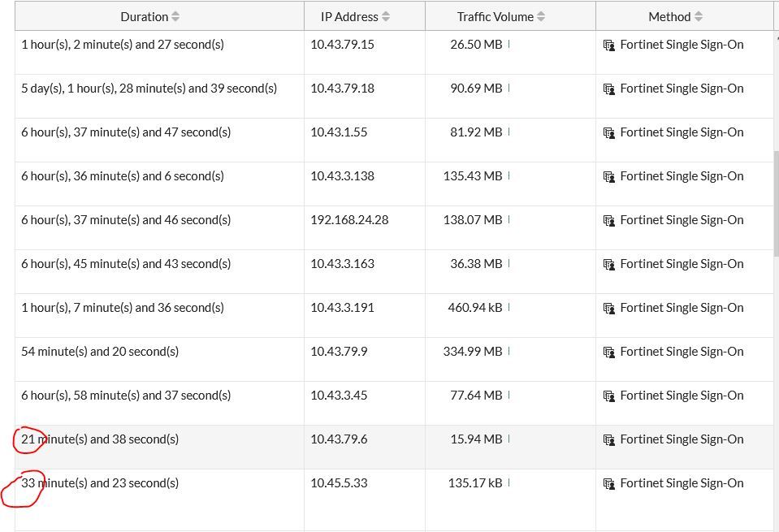This screenshot has height=532, width=779.
Task: Click IP address 10.43.3.191 cell
Action: (342, 308)
